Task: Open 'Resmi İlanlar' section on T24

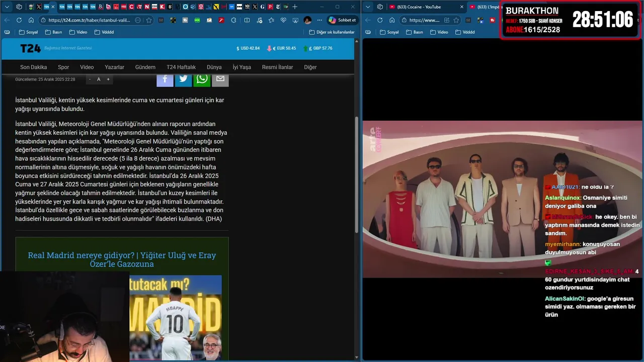Action: [277, 67]
